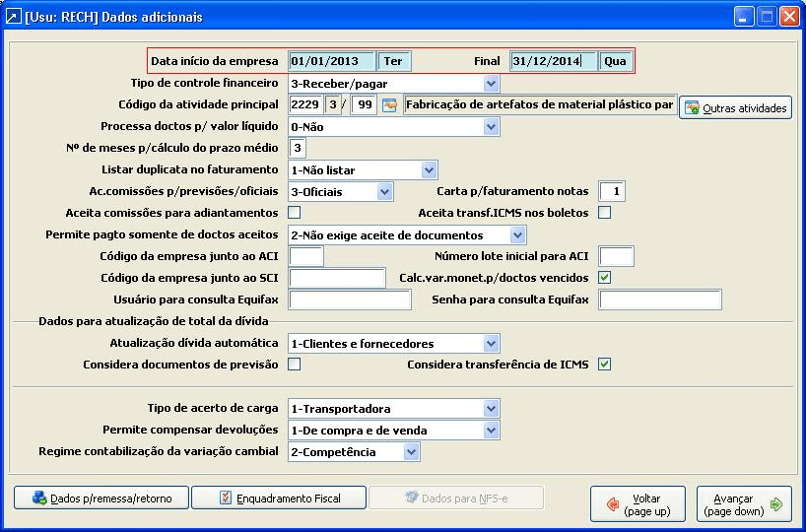Image resolution: width=806 pixels, height=532 pixels.
Task: Click Código da empresa junto ao ACI field
Action: 305,256
